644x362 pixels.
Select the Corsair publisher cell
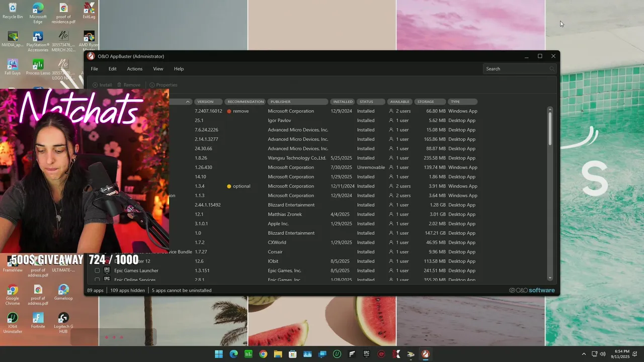click(275, 252)
